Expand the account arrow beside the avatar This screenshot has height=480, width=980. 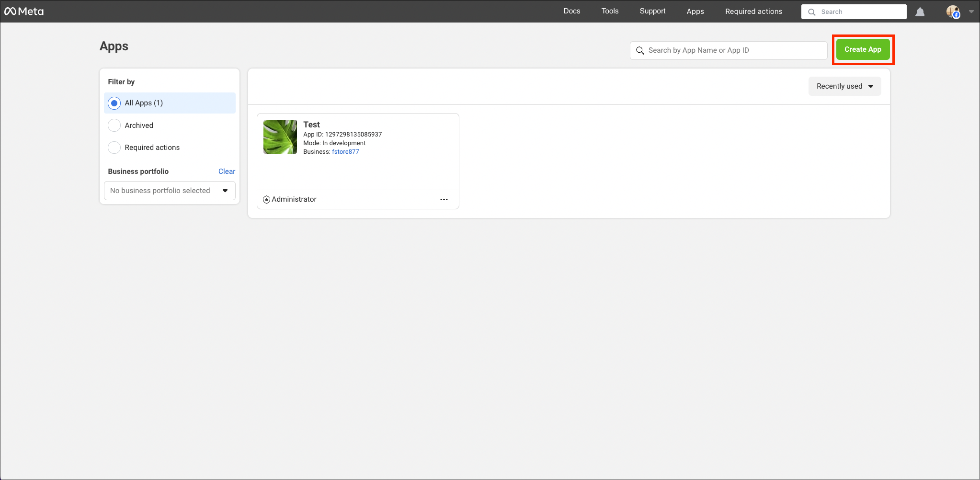point(971,12)
